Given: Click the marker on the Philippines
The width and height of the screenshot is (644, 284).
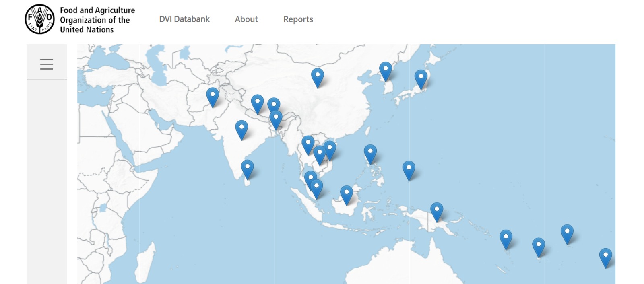Looking at the screenshot, I should [x=370, y=153].
